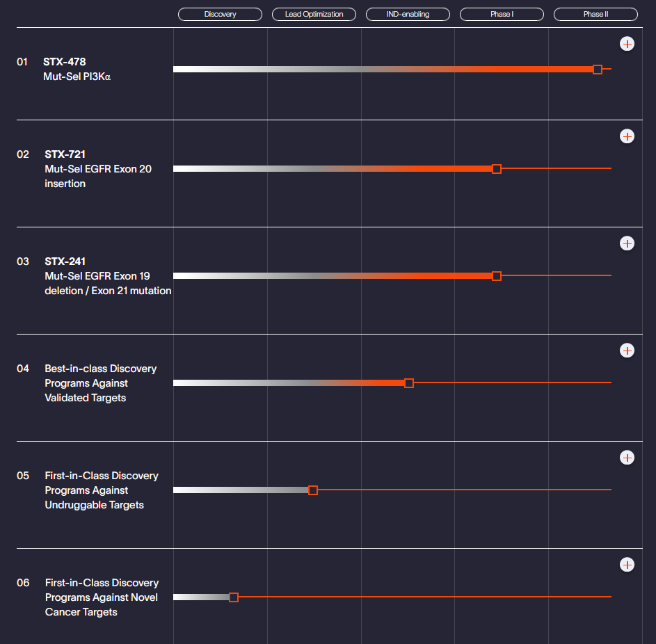Click Best-in-class Discovery Programs title

(100, 383)
